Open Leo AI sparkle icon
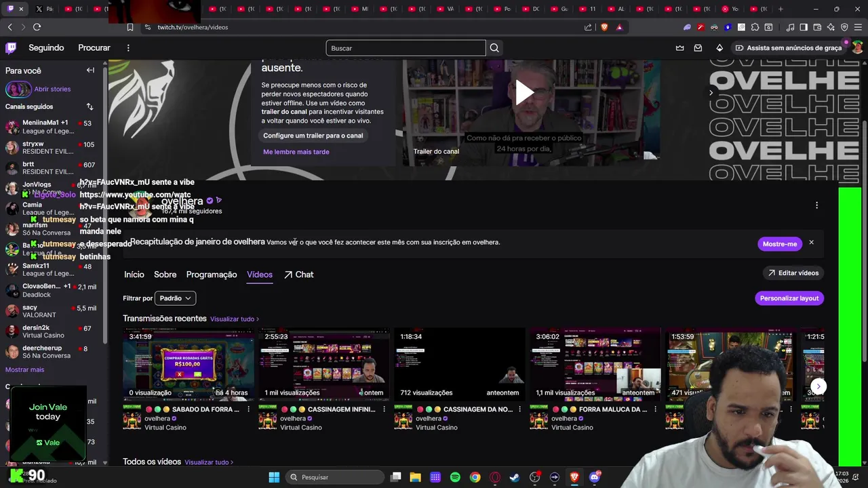 click(x=831, y=27)
